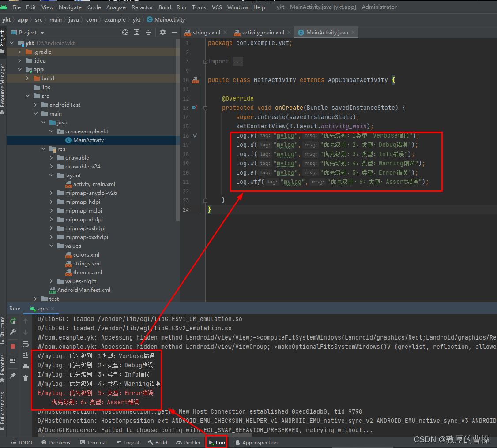Collapse the values folder
Screen dimensions: 497x448
52,246
